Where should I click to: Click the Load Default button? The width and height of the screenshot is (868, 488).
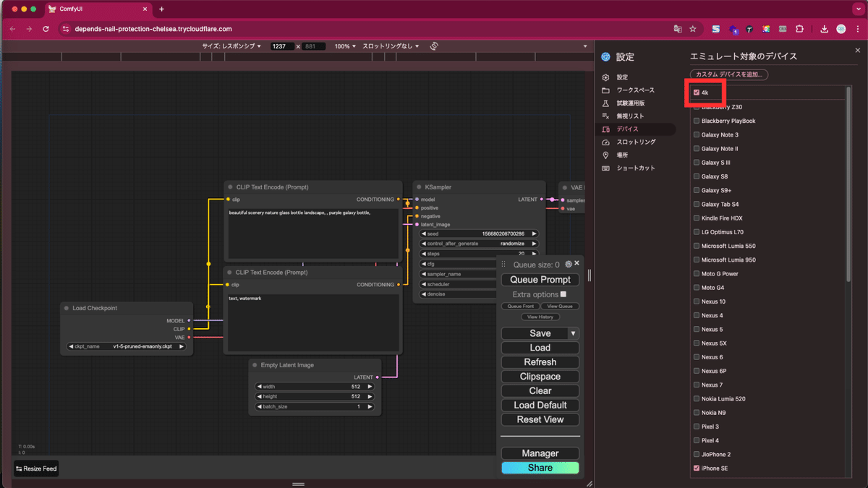tap(540, 405)
